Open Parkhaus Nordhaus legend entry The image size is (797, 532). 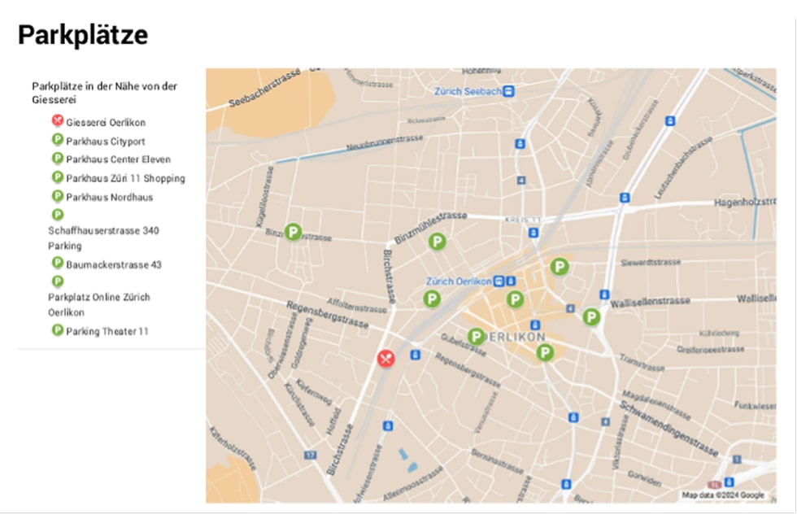click(109, 198)
